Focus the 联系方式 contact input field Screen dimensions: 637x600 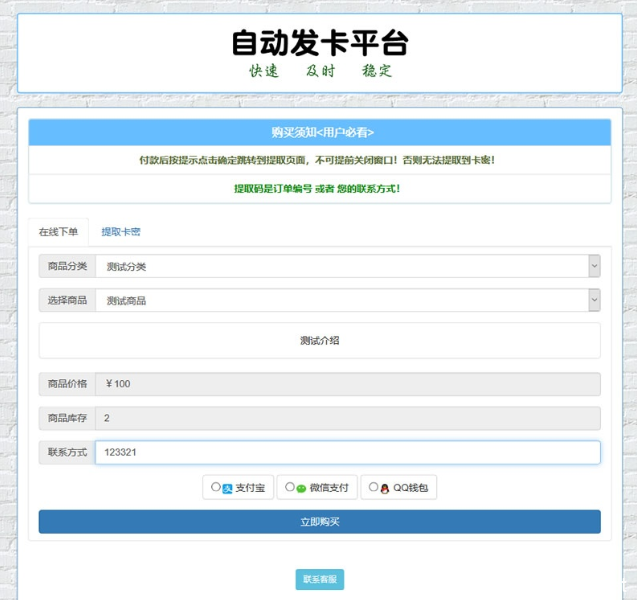(x=347, y=453)
